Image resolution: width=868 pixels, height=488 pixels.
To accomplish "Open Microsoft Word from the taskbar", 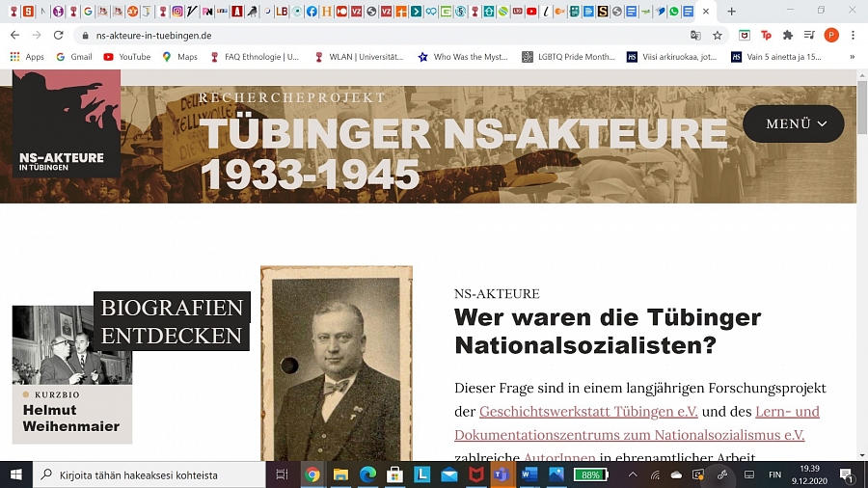I will pyautogui.click(x=529, y=474).
